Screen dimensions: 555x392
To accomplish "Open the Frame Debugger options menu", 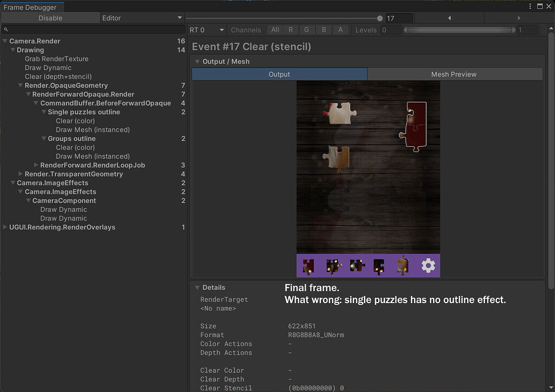I will pos(530,6).
